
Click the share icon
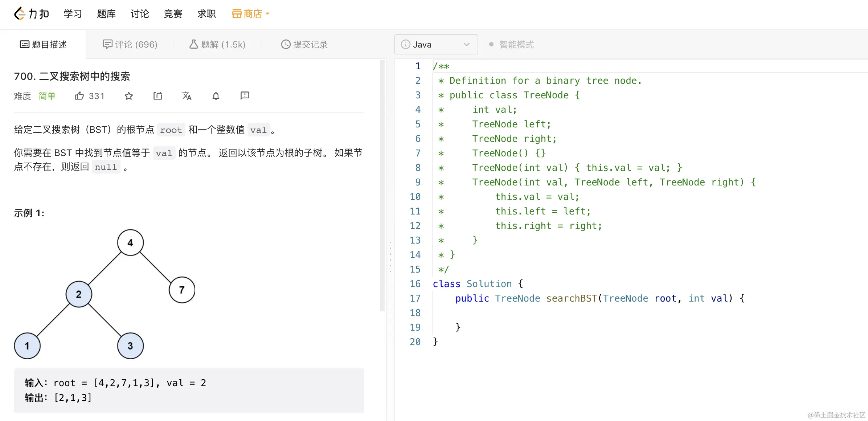tap(158, 96)
